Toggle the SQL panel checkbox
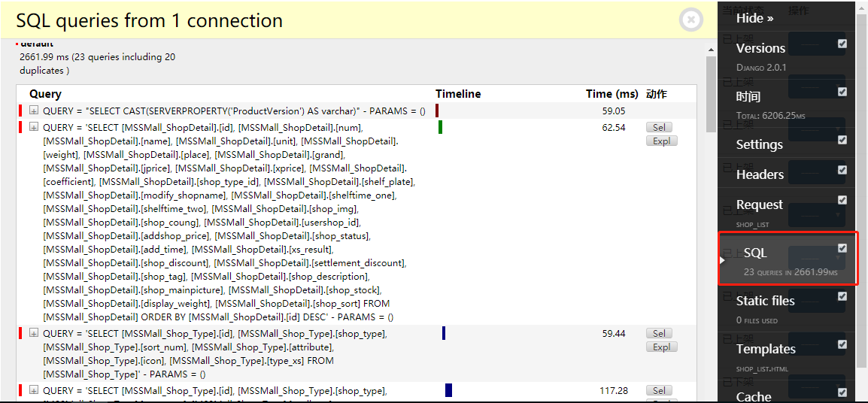868x403 pixels. [842, 248]
